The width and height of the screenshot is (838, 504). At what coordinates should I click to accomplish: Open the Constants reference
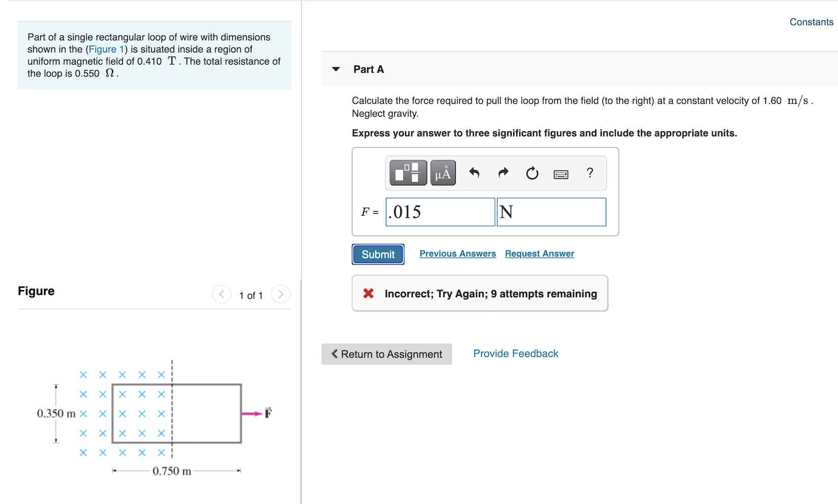[811, 22]
